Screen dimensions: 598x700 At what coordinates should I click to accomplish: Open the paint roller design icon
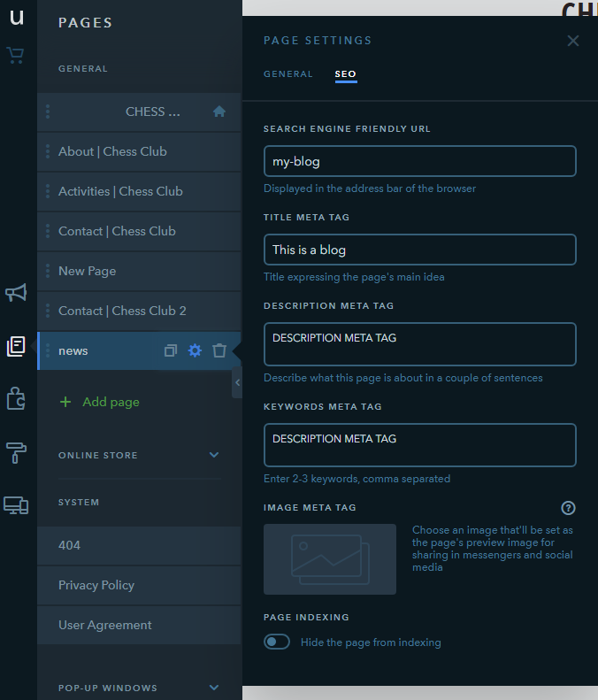16,452
